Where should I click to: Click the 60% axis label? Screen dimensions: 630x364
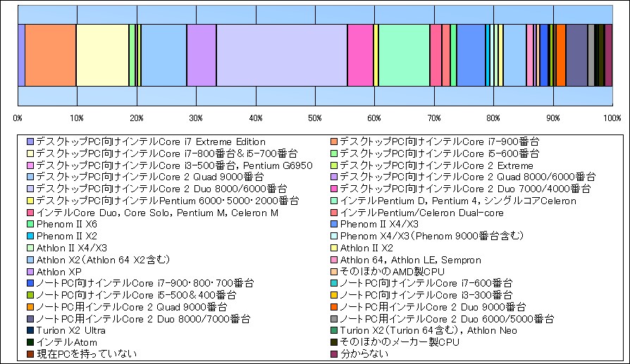pos(374,118)
